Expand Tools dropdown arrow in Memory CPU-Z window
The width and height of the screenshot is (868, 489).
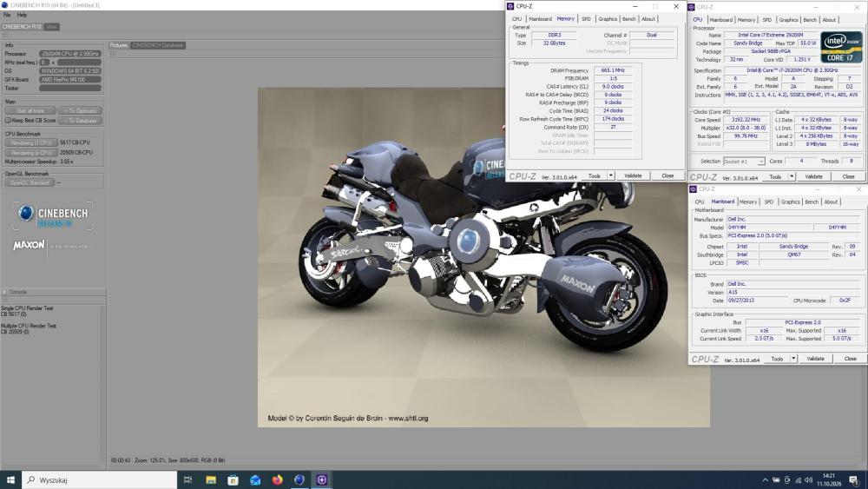pyautogui.click(x=611, y=175)
